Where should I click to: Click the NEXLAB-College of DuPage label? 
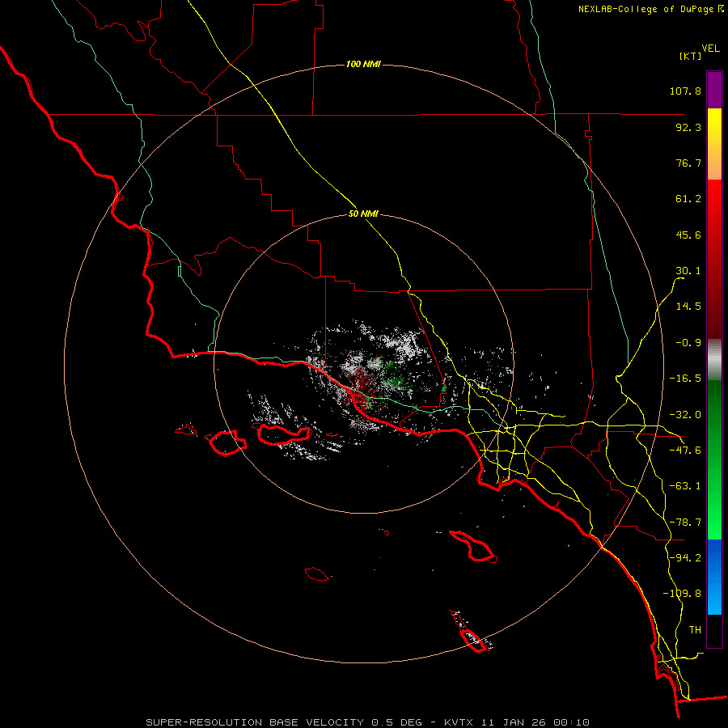pos(651,9)
